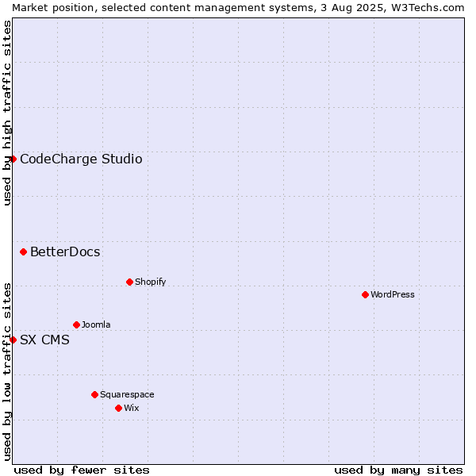The height and width of the screenshot is (476, 476).
Task: Click the CodeCharge Studio red data point
Action: point(13,159)
